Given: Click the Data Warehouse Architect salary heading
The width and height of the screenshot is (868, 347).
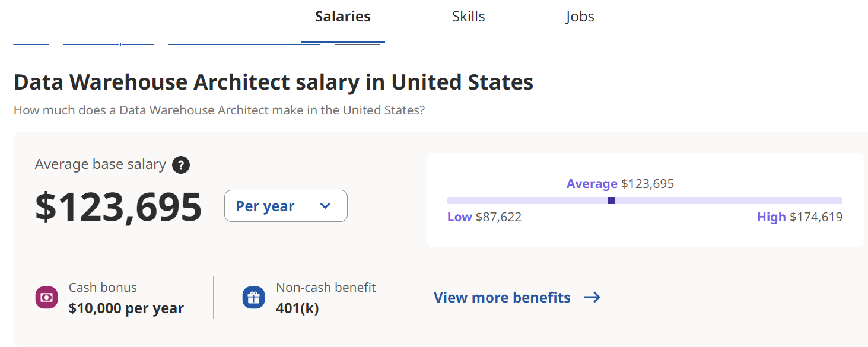Looking at the screenshot, I should tap(274, 82).
